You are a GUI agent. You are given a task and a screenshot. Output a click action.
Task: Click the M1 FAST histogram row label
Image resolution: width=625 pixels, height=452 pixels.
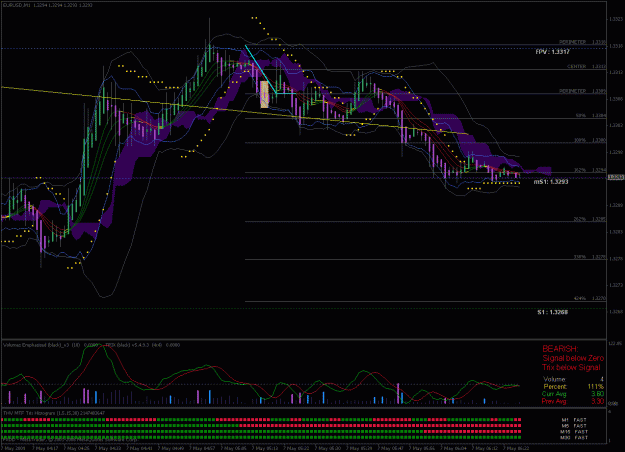(574, 420)
